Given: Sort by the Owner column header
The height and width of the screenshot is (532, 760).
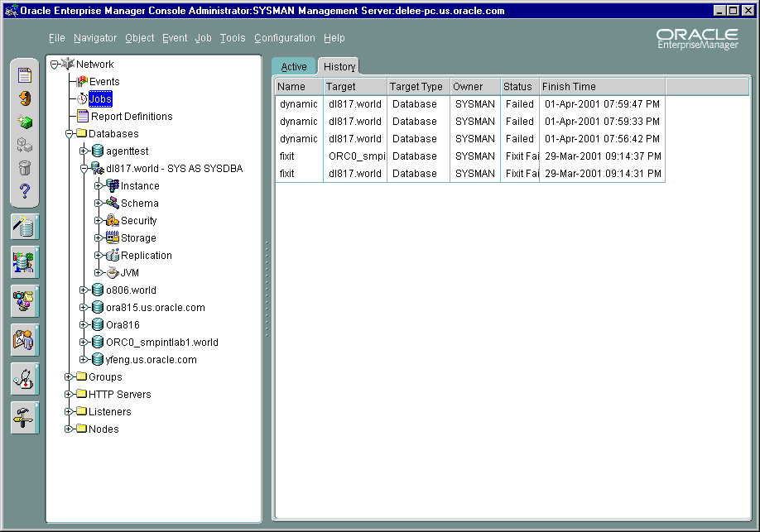Looking at the screenshot, I should click(x=475, y=87).
